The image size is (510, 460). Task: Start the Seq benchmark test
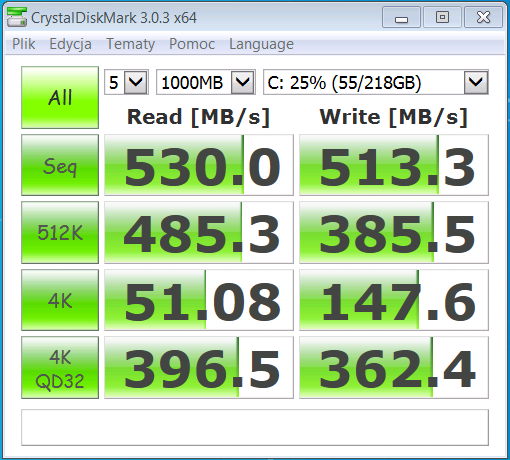point(60,165)
